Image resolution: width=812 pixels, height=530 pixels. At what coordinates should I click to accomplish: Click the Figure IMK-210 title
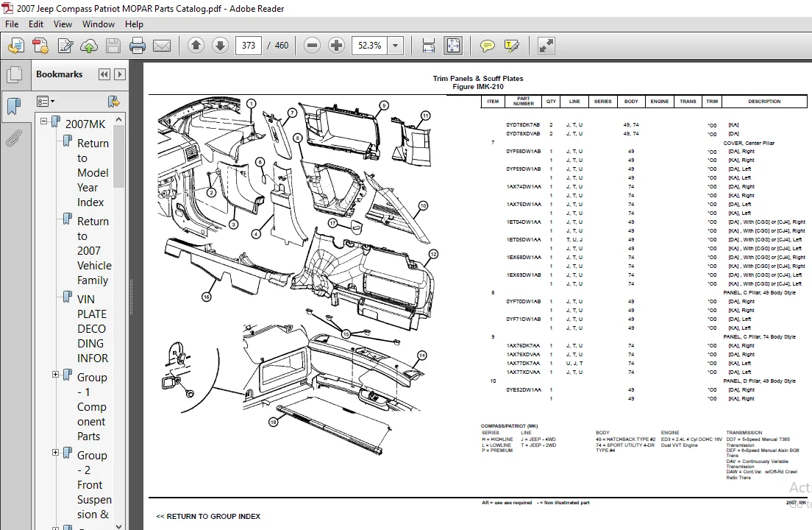click(478, 87)
